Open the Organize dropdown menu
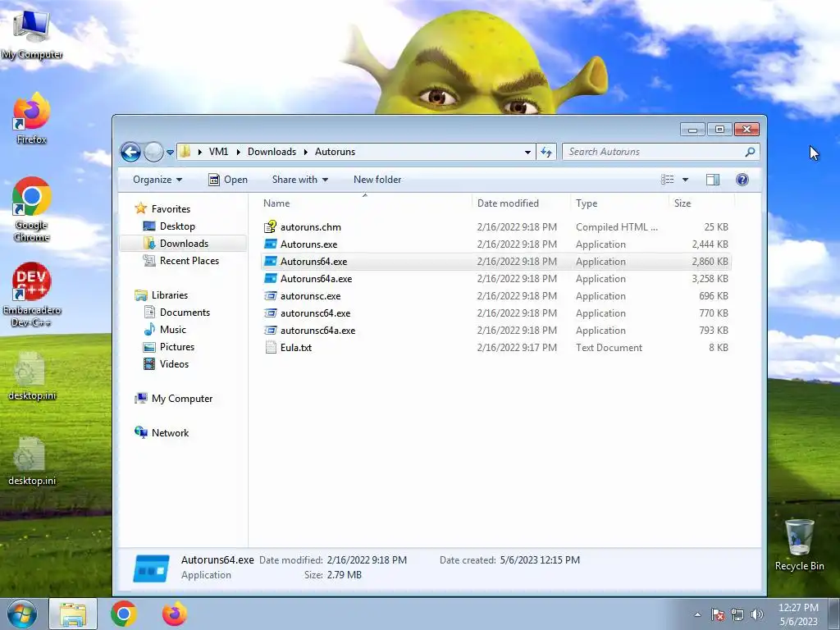 (x=157, y=180)
